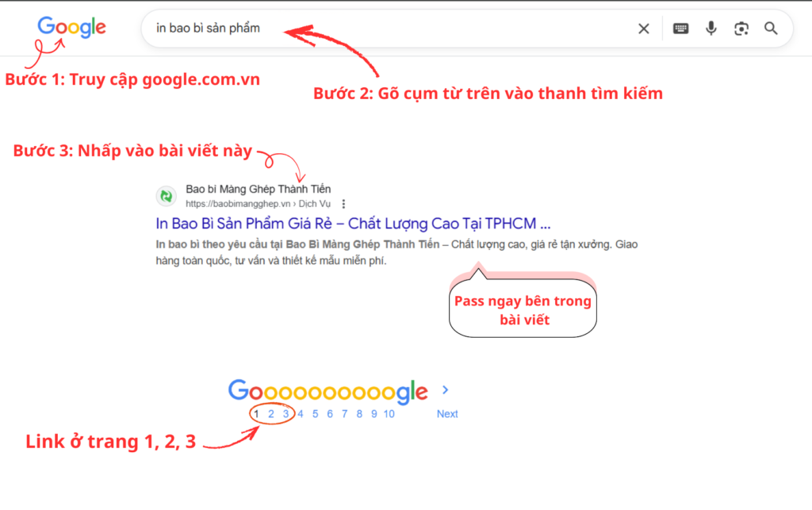Screen dimensions: 812x510
Task: Click the site name Bao bì Màng Ghép Thành Tiến
Action: 258,189
